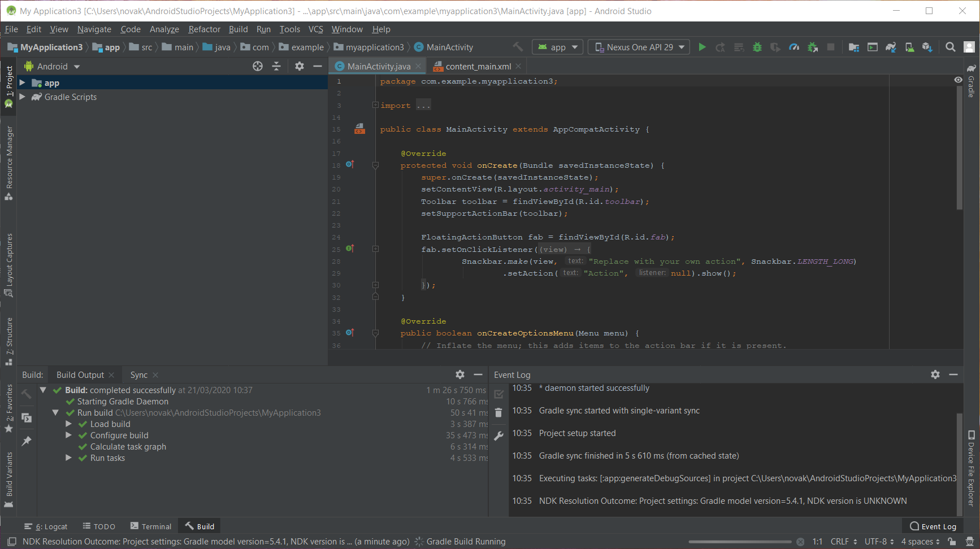The width and height of the screenshot is (980, 549).
Task: Expand the Load build node
Action: click(x=68, y=424)
